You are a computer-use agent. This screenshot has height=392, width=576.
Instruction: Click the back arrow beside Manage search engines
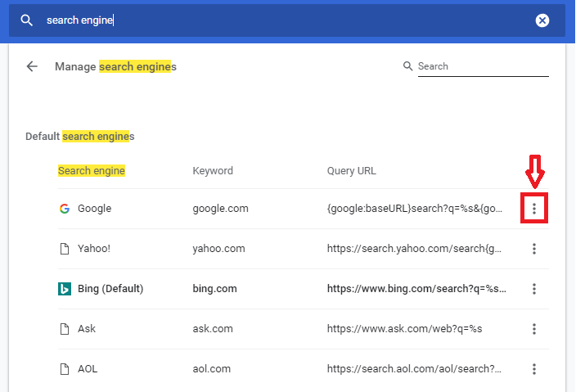[x=32, y=66]
